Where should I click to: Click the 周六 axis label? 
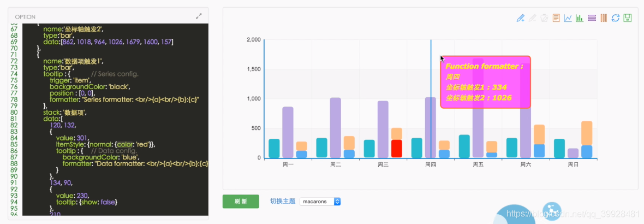coord(526,165)
